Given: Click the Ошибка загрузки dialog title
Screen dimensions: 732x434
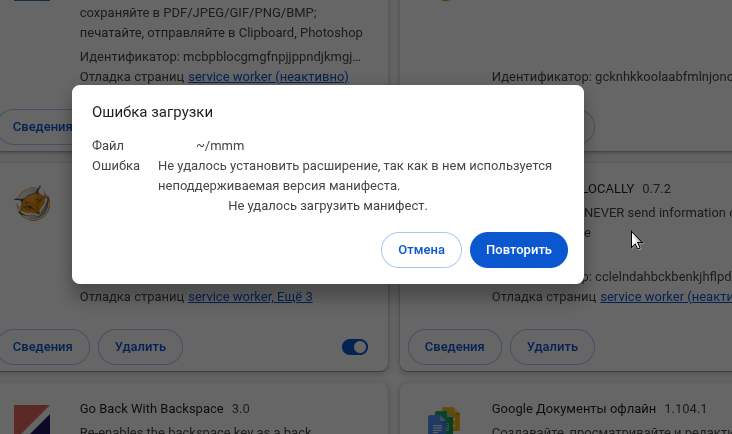Looking at the screenshot, I should click(x=152, y=112).
